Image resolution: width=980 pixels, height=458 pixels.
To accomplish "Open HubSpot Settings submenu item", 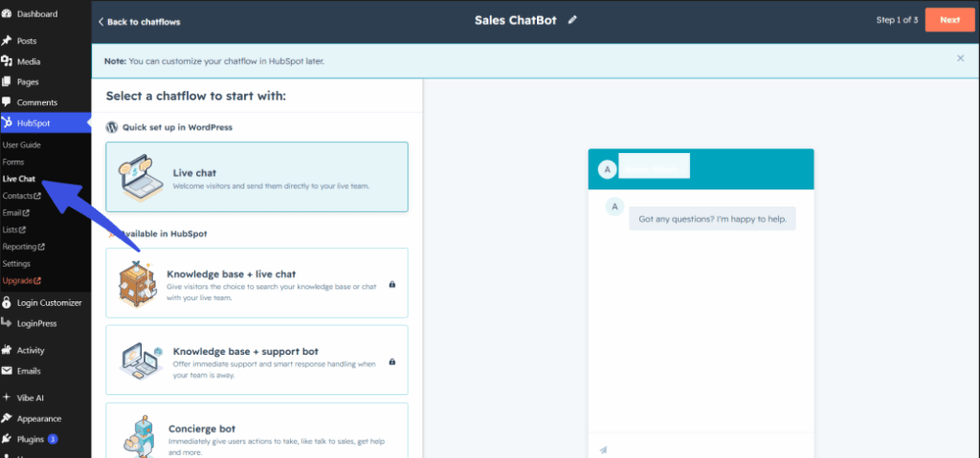I will pos(16,264).
